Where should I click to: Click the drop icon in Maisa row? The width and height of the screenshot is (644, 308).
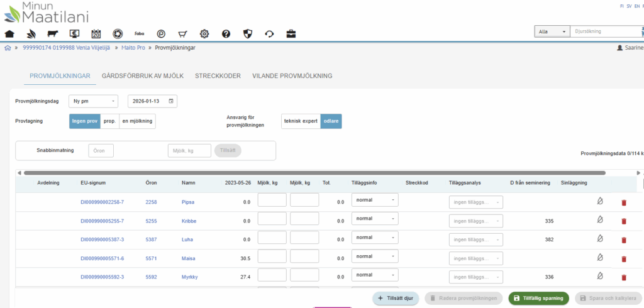click(x=599, y=258)
